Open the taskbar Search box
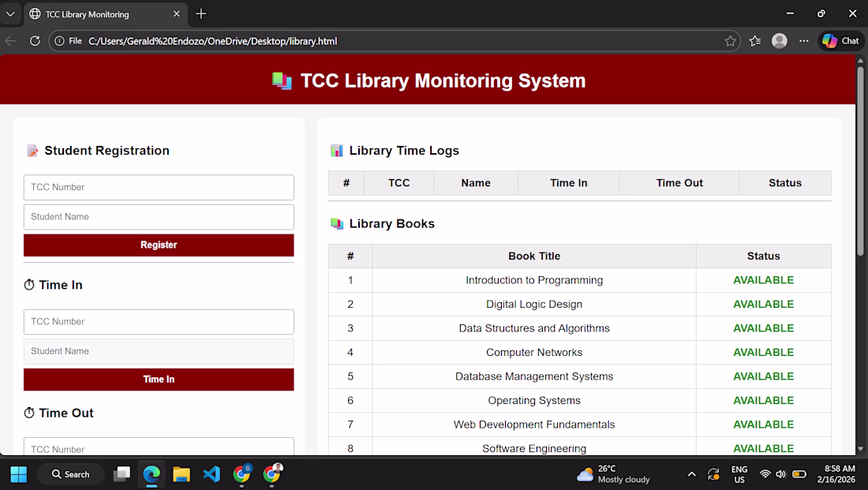868x490 pixels. pyautogui.click(x=71, y=474)
